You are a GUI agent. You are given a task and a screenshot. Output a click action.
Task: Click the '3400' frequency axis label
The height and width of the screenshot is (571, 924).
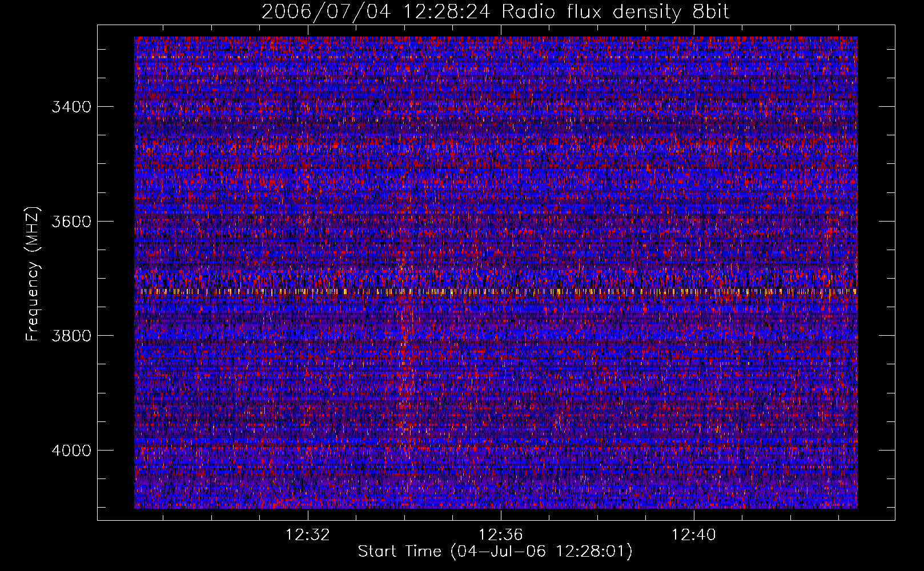coord(71,107)
